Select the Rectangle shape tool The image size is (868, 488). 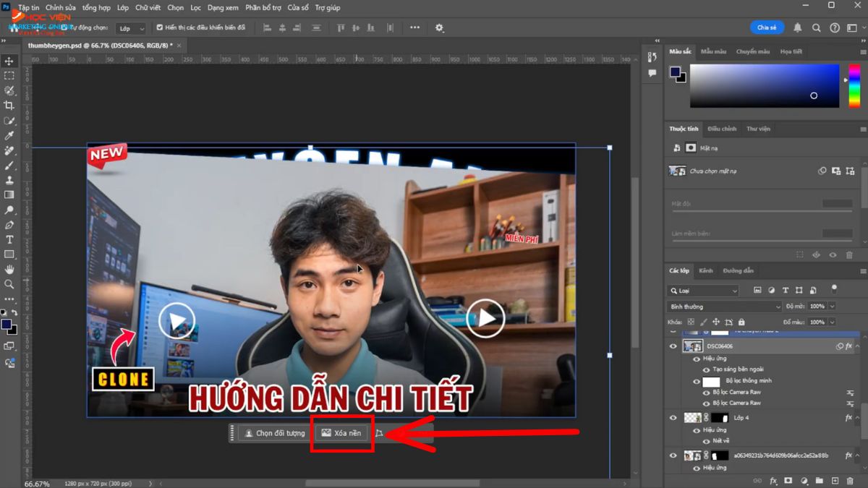pos(9,254)
